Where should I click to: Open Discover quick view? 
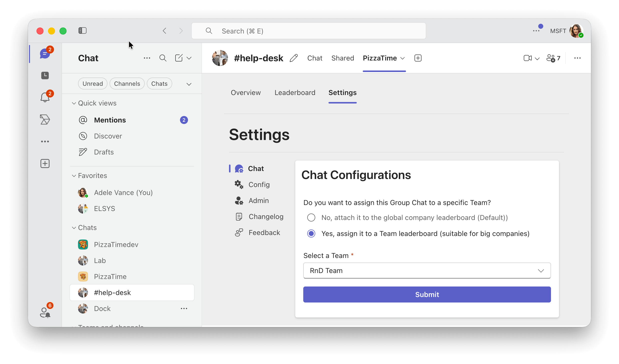[x=132, y=136]
